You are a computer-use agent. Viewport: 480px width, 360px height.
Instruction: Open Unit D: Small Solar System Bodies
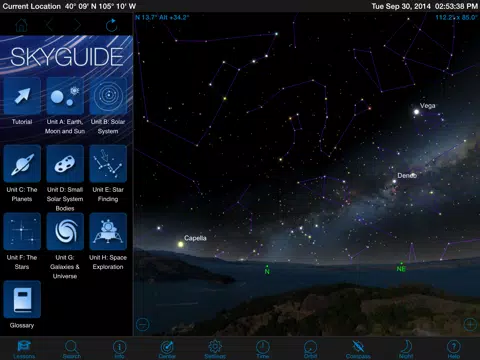pyautogui.click(x=65, y=164)
